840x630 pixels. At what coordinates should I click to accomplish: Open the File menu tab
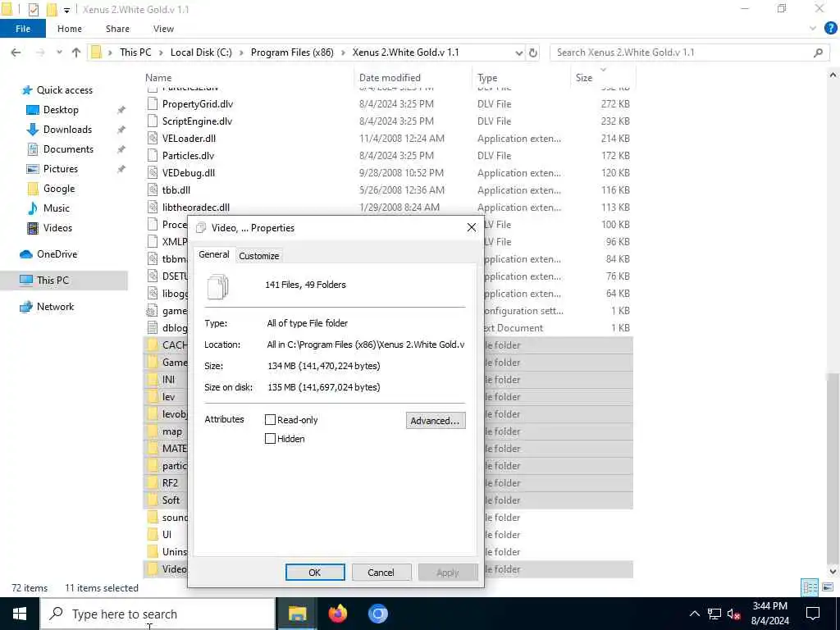tap(22, 29)
